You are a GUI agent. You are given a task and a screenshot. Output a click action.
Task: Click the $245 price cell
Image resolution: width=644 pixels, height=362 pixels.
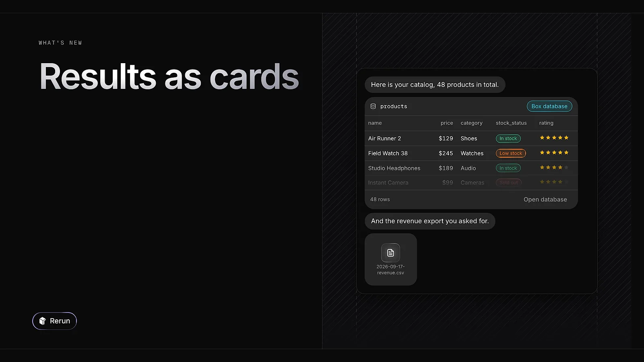point(446,153)
